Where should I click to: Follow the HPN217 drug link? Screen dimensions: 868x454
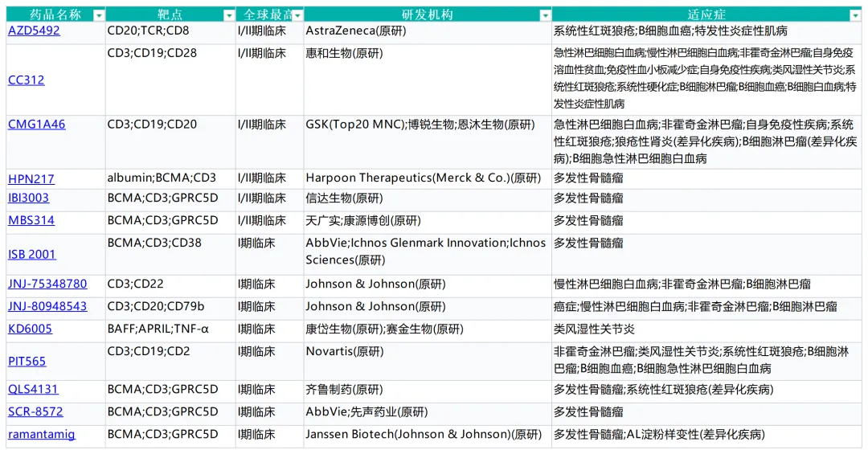point(31,179)
